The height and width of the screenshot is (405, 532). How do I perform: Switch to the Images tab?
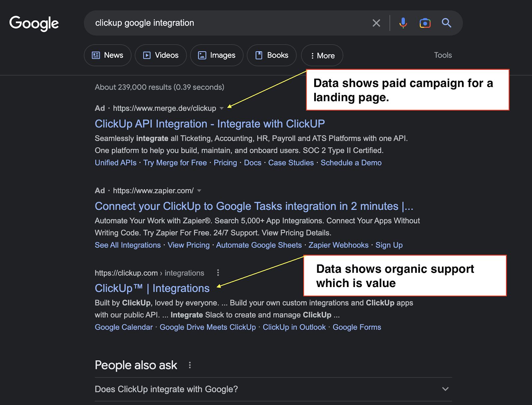point(217,55)
